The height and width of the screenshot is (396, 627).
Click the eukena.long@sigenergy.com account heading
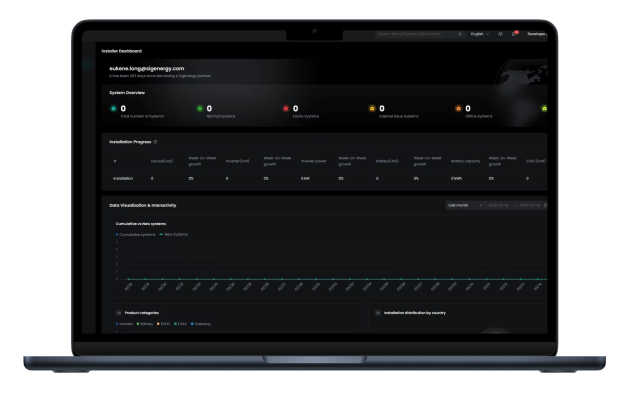pos(147,68)
